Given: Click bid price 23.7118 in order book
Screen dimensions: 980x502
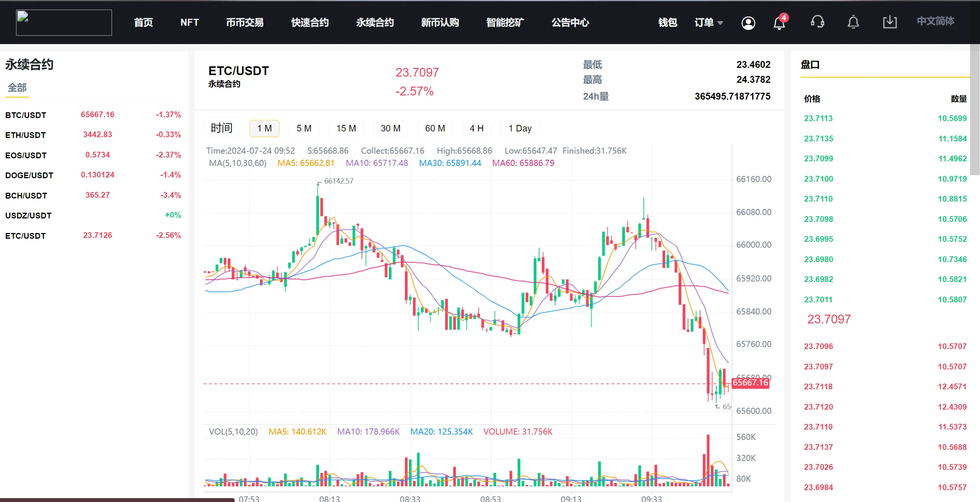Looking at the screenshot, I should pyautogui.click(x=818, y=387).
